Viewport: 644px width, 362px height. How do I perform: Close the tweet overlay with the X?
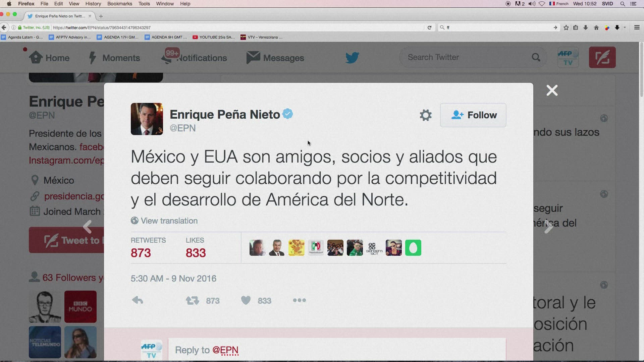coord(552,90)
